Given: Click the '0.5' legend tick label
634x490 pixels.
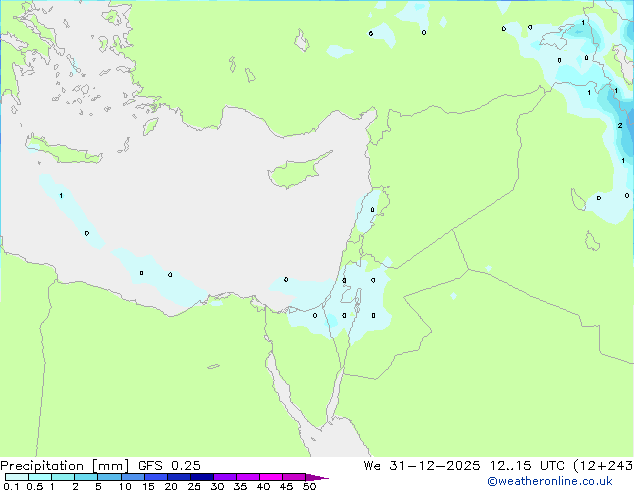Looking at the screenshot, I should 35,486.
